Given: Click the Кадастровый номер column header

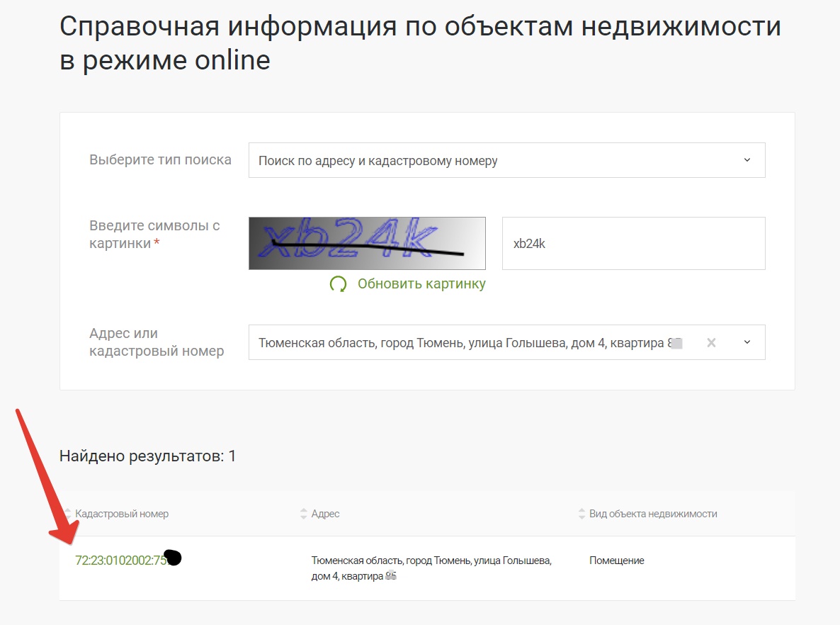Looking at the screenshot, I should (x=122, y=514).
